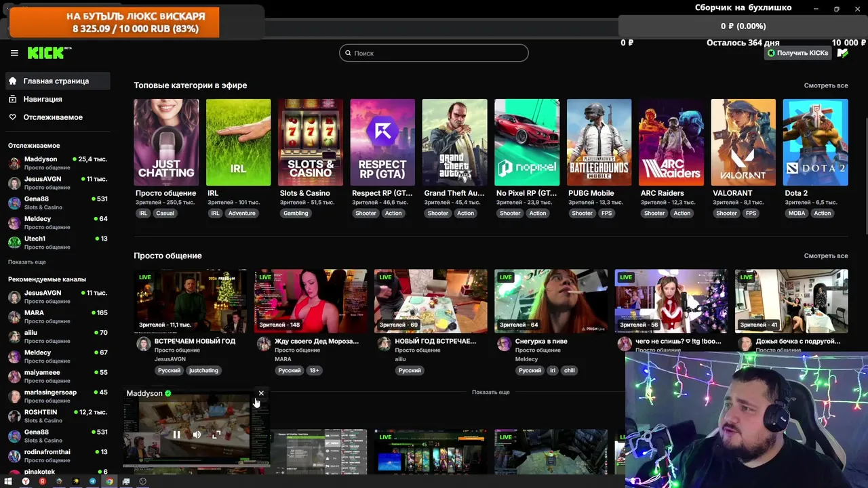Select MOBA tag under Dota 2
The image size is (868, 488).
click(x=797, y=213)
